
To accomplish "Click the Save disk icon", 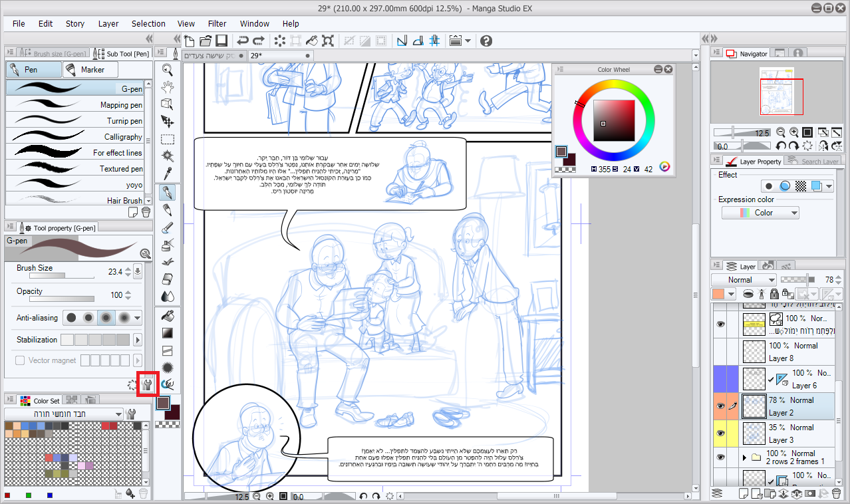I will [221, 41].
